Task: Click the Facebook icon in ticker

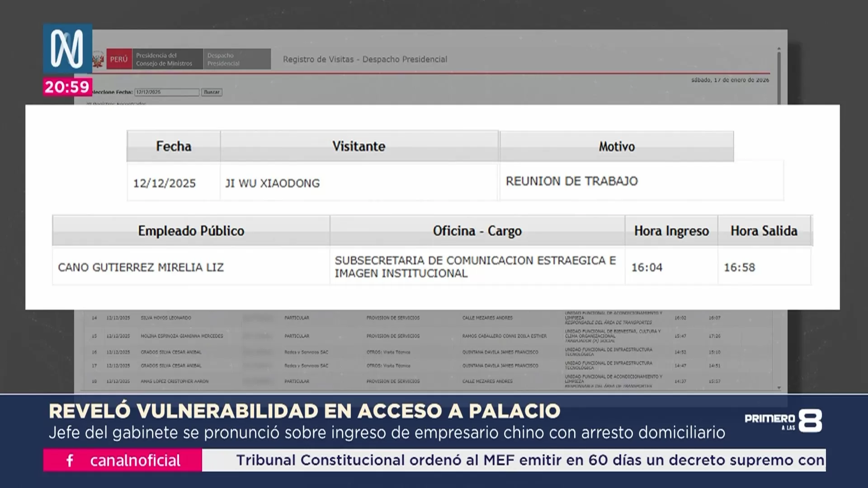Action: (70, 460)
